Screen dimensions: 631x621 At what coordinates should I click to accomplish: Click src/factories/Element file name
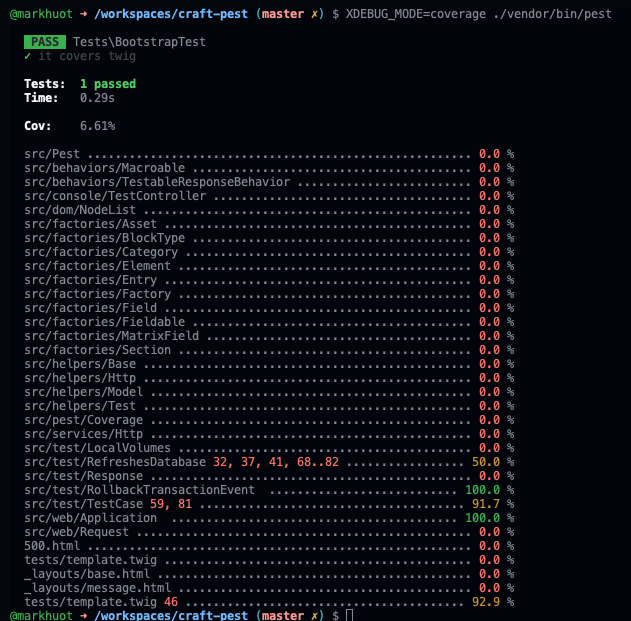(x=97, y=266)
